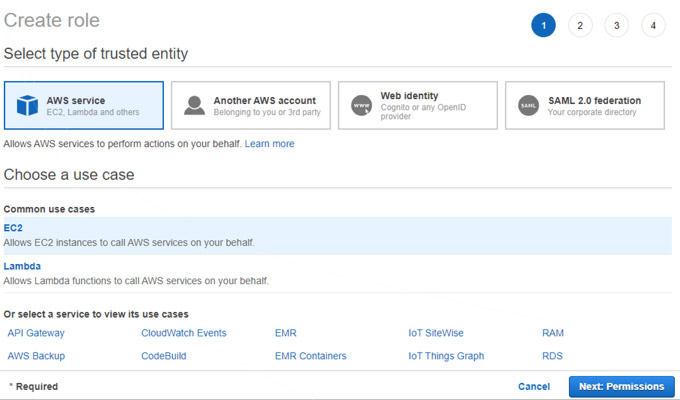Open CloudWatch Events service use cases

point(184,333)
